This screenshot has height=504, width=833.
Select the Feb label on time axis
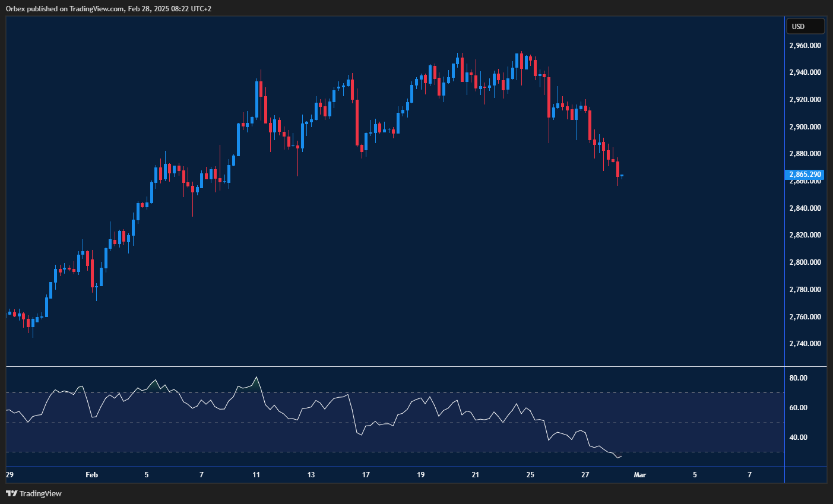[91, 475]
